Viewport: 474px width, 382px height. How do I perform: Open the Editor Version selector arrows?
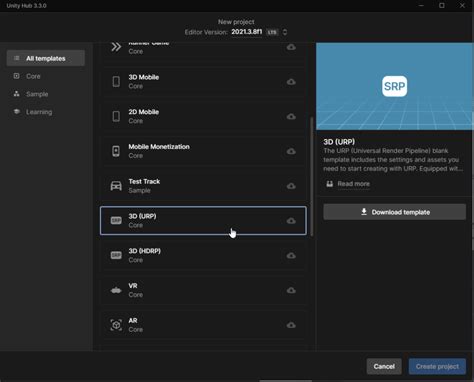[285, 32]
